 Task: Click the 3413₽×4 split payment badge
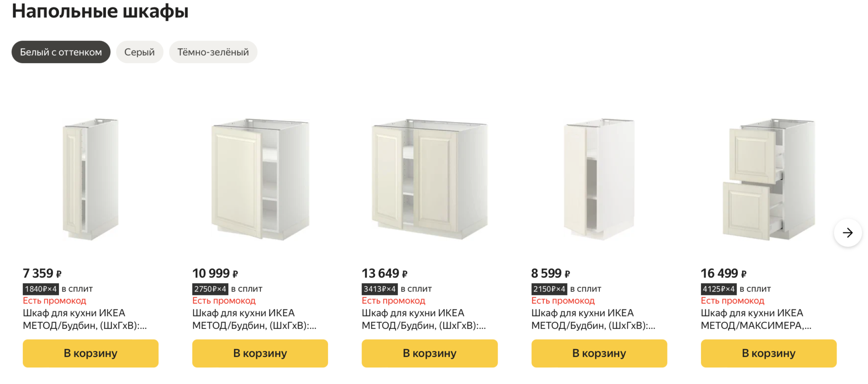tap(379, 289)
